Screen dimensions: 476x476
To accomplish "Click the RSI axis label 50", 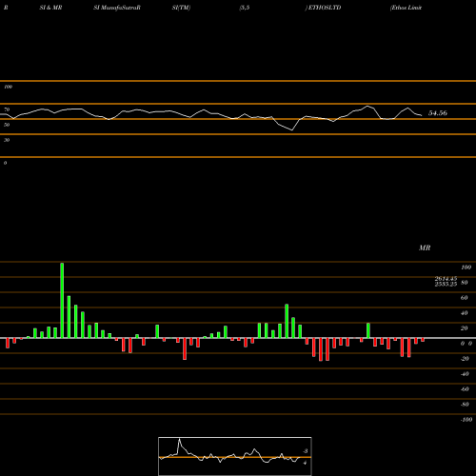I will pyautogui.click(x=7, y=125).
